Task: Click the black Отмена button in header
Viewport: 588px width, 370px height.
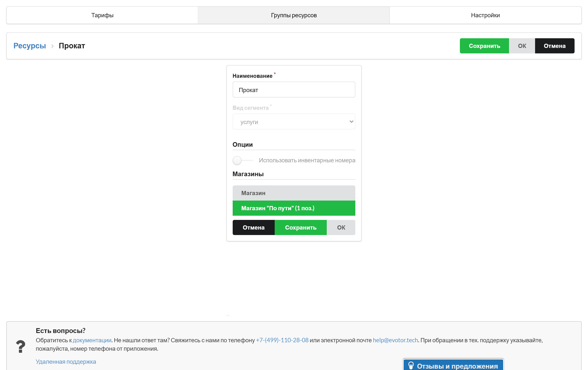Action: 555,46
